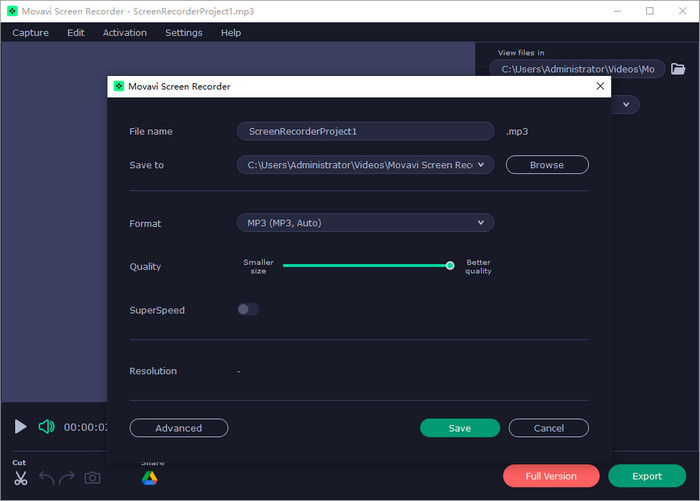Share via the Google Drive icon

coord(150,478)
